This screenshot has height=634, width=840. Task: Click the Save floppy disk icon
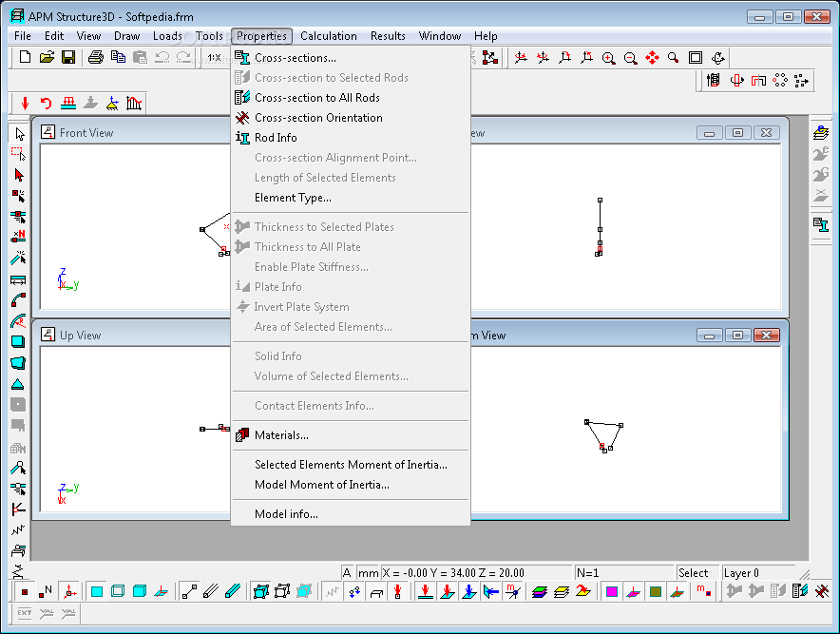pos(68,57)
